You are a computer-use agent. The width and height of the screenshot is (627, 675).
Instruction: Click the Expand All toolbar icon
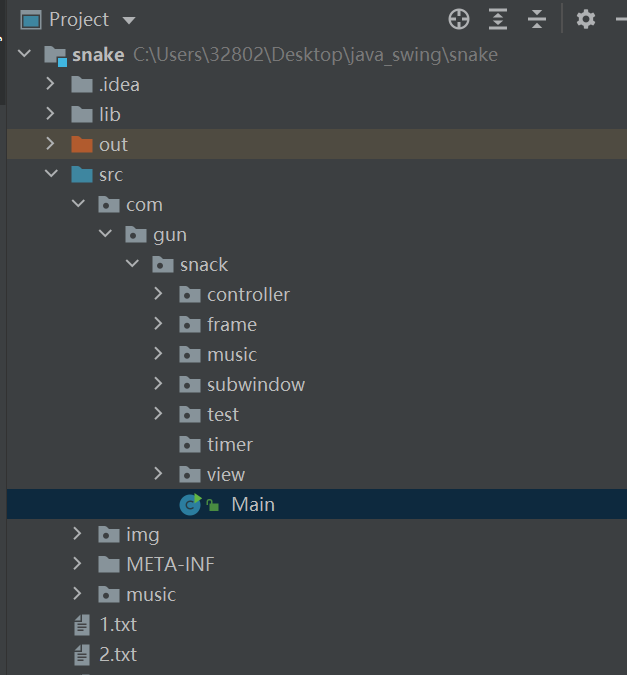pos(498,19)
